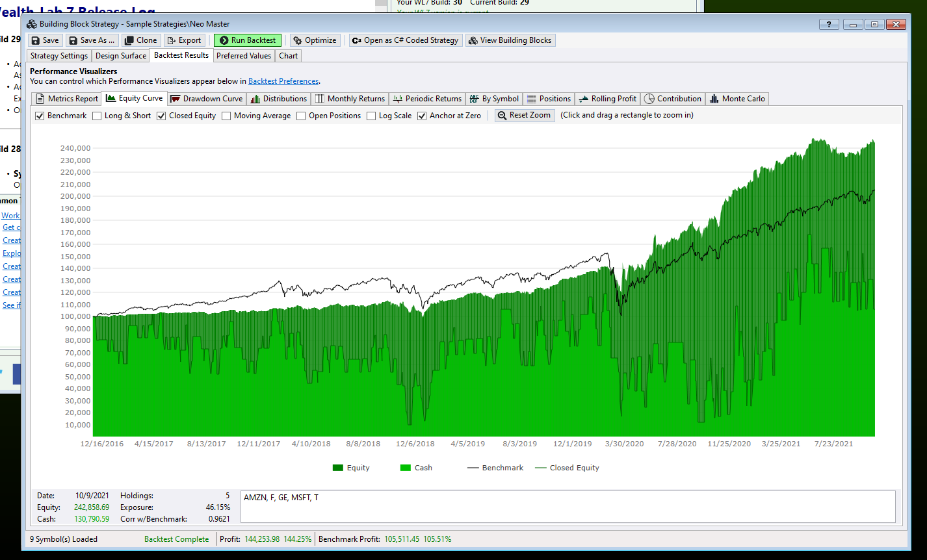The height and width of the screenshot is (560, 927).
Task: Open the Rolling Profit visualizer
Action: point(607,99)
